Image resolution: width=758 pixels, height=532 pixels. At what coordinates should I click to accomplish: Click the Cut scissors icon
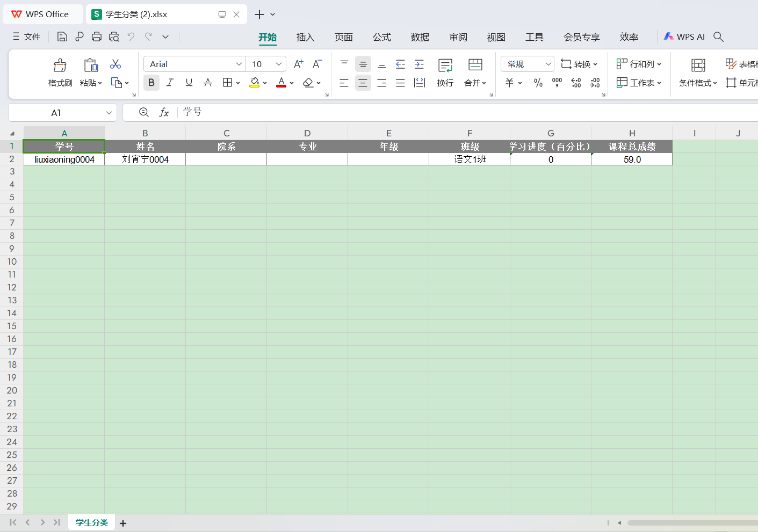(115, 64)
